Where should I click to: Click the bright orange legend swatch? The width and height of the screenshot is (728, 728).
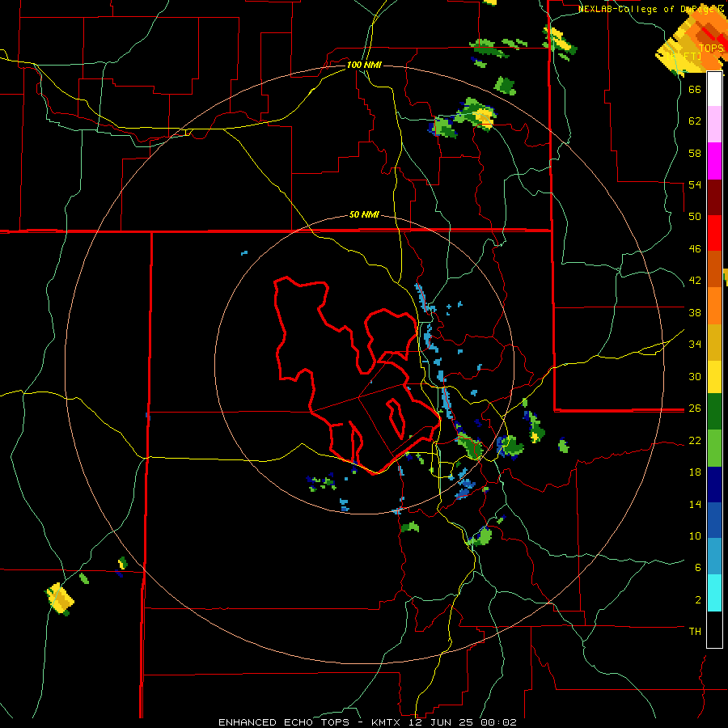[714, 306]
